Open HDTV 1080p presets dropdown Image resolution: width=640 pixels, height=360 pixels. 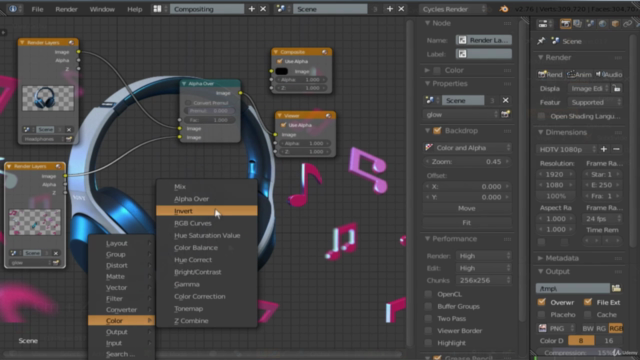567,149
